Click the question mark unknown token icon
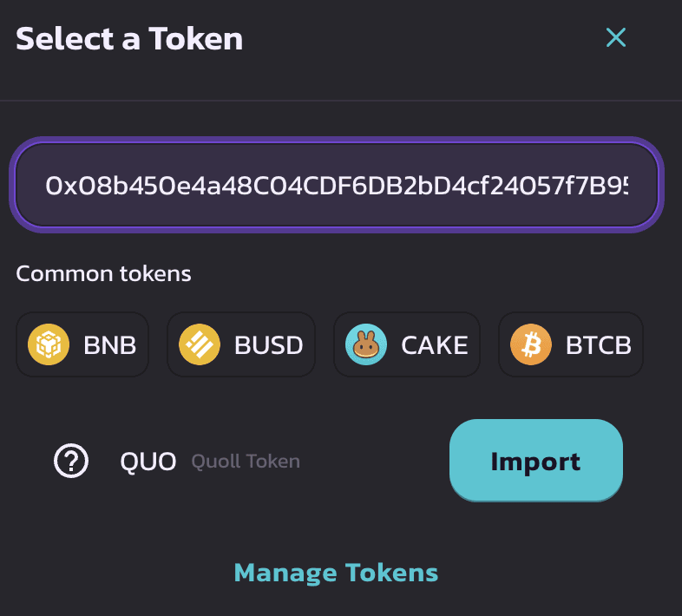 click(71, 461)
